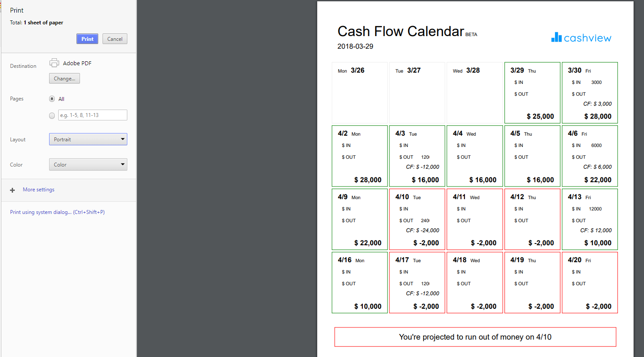Expand the More settings section
Viewport: 644px width, 357px height.
(x=38, y=190)
